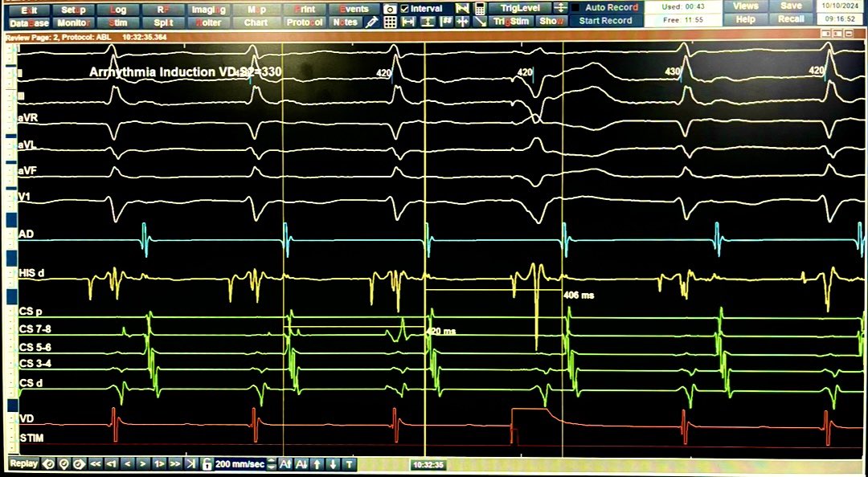Open the on-screen calculator icon
This screenshot has height=477, width=868.
[480, 10]
